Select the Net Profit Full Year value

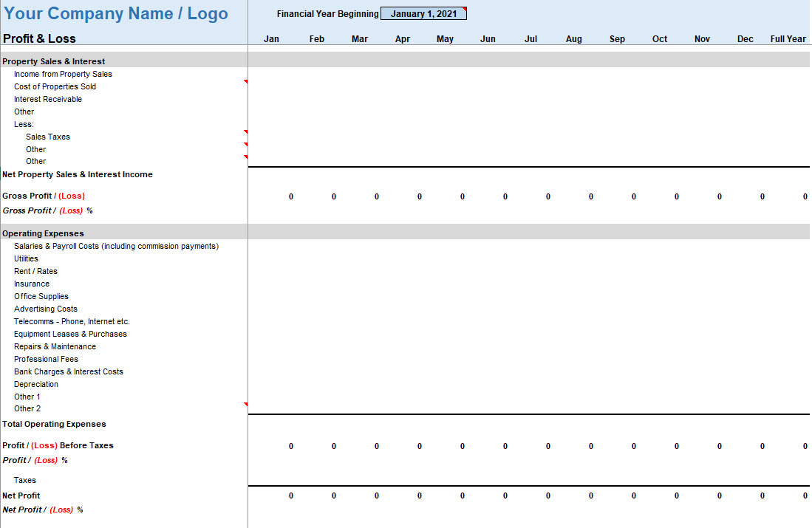[x=805, y=496]
